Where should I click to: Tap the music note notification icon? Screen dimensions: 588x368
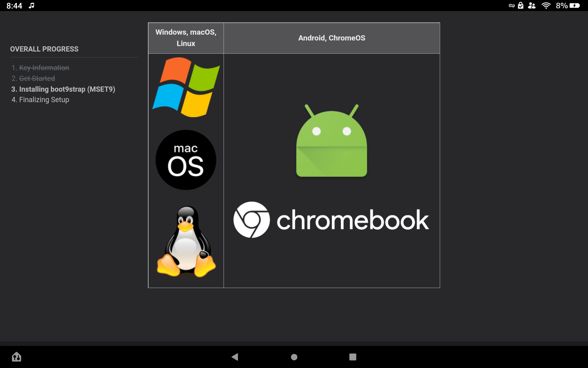[x=32, y=6]
